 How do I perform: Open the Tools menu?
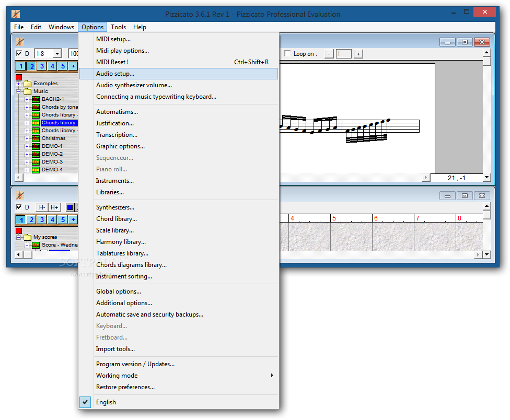[x=118, y=27]
